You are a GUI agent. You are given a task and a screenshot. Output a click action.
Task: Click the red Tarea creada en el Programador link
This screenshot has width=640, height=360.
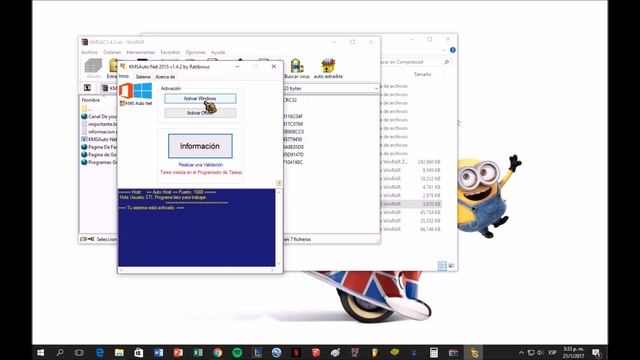[x=201, y=172]
